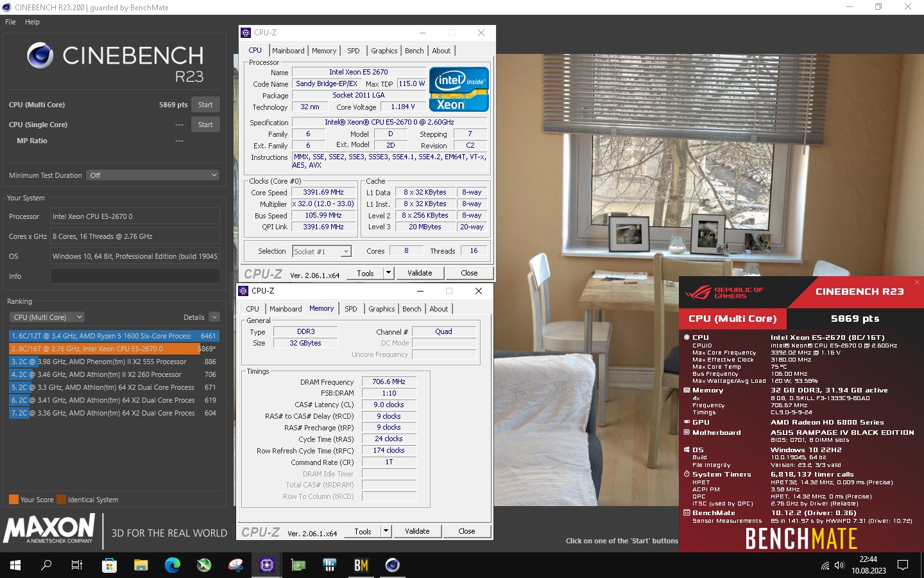Open the Minimum Test Duration dropdown
This screenshot has height=578, width=924.
154,175
